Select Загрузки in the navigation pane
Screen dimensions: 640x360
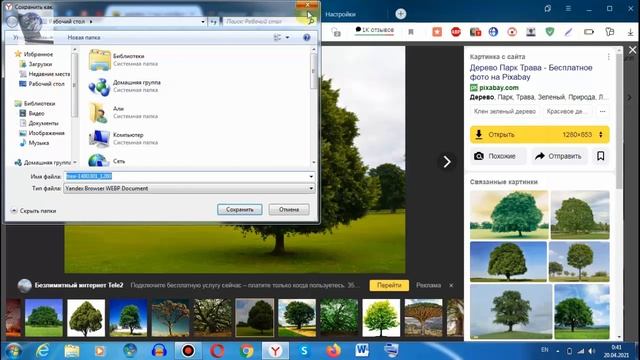36,64
